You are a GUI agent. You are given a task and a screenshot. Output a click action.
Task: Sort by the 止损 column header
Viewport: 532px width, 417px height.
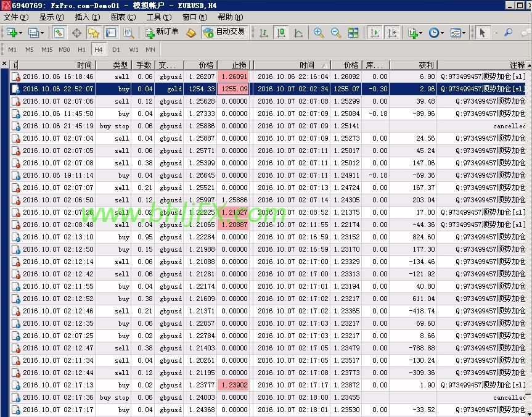click(x=234, y=65)
